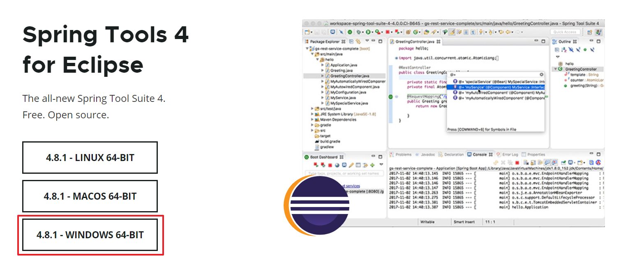644x274 pixels.
Task: Select the hello package in the Outline
Action: [x=566, y=64]
